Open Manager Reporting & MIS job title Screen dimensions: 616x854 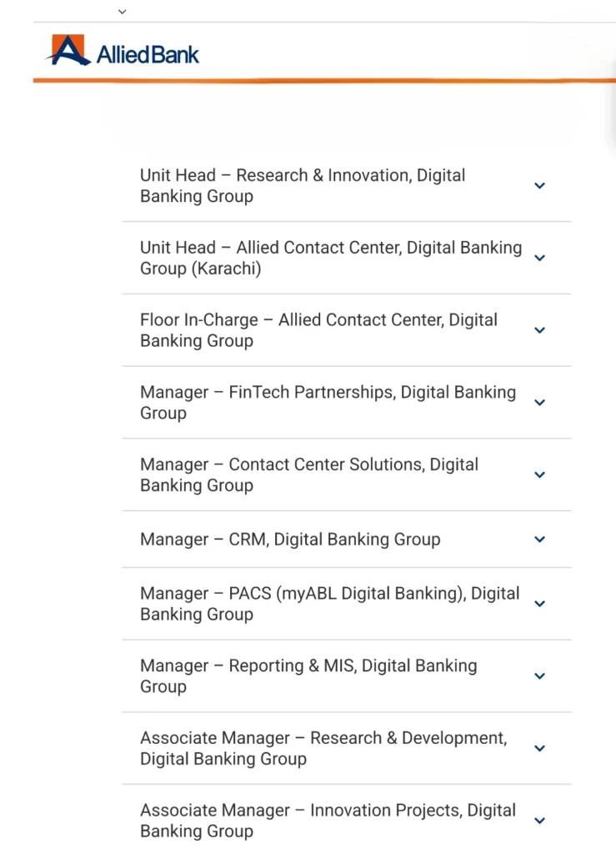[x=308, y=676]
